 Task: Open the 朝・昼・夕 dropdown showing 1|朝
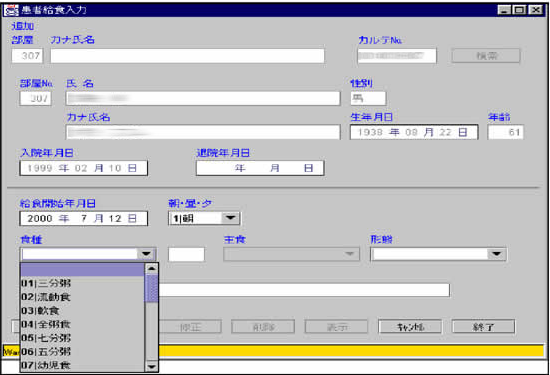(x=204, y=218)
